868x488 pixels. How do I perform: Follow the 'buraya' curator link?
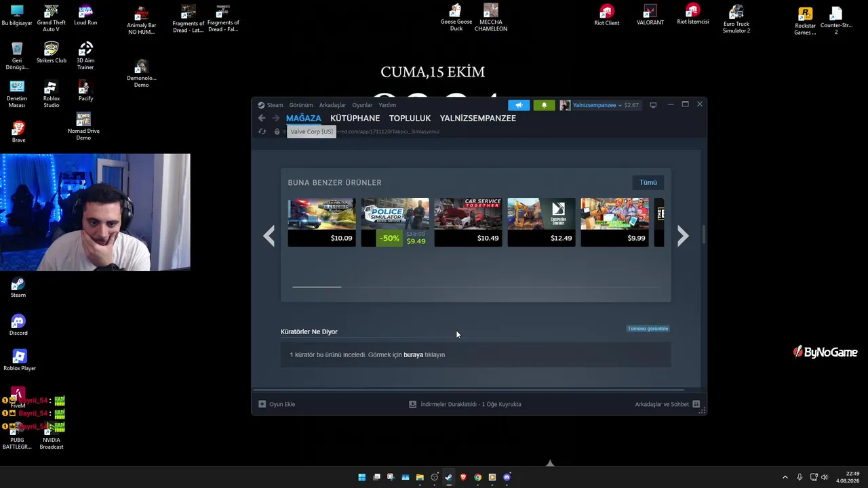pos(413,354)
